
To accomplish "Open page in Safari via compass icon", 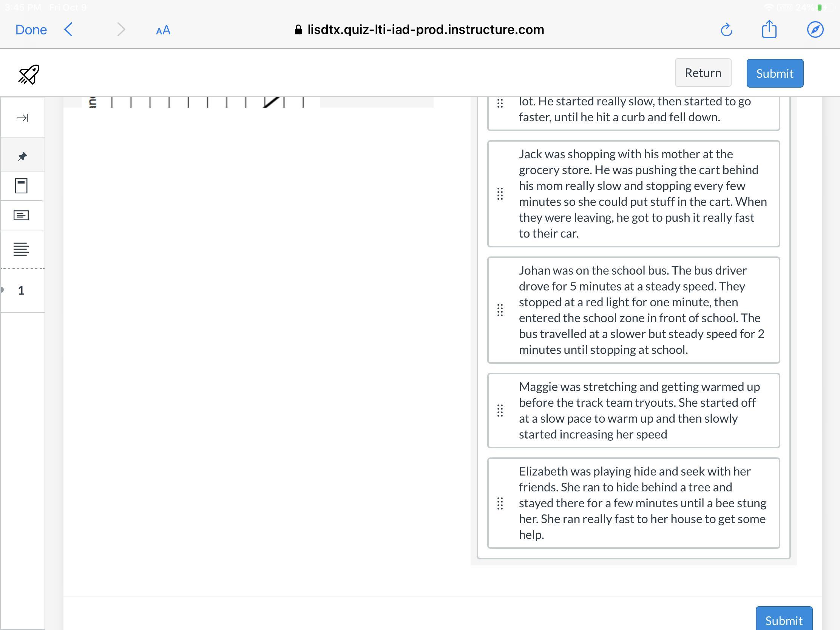I will coord(815,29).
